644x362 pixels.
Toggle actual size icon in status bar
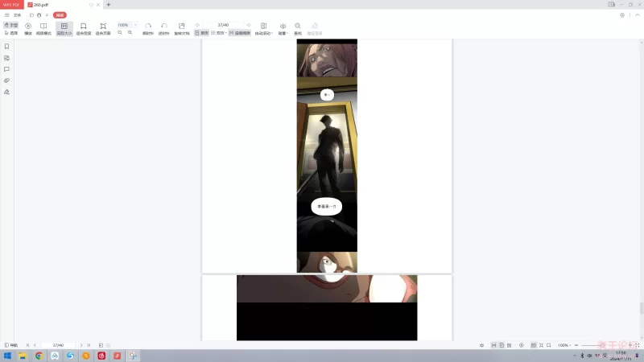534,345
